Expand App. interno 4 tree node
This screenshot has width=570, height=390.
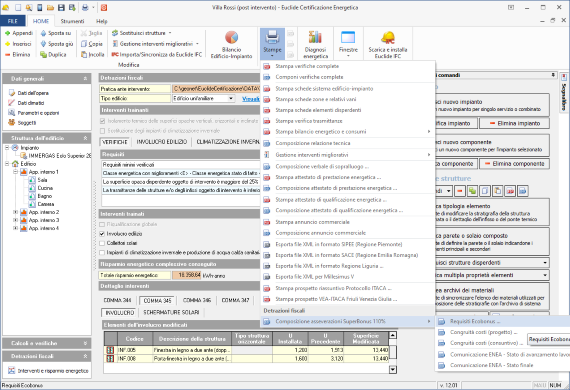tap(15, 228)
